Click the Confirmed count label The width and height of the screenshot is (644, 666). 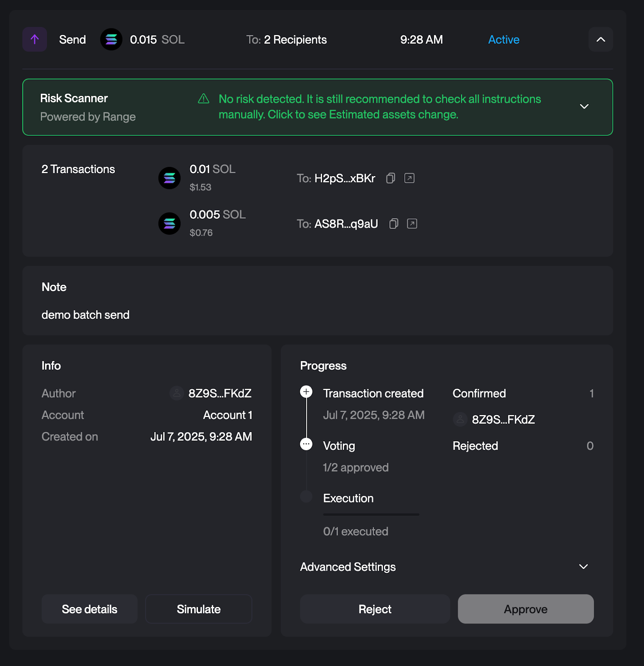click(x=479, y=393)
